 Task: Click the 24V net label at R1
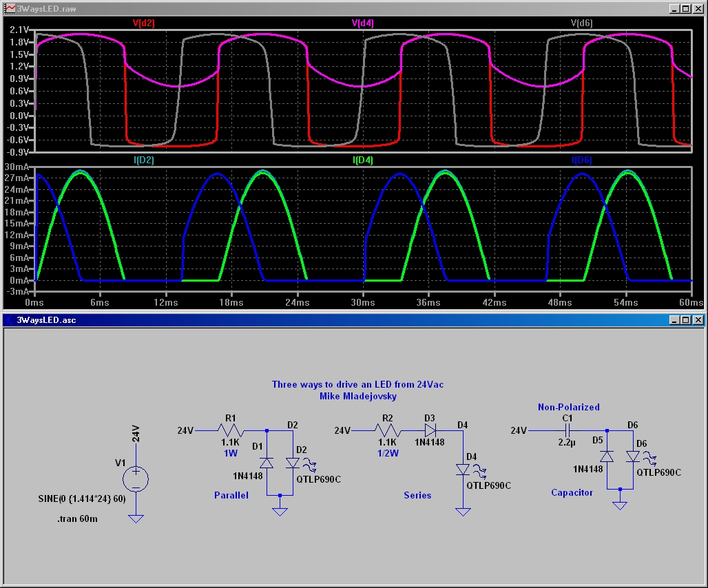tap(185, 430)
